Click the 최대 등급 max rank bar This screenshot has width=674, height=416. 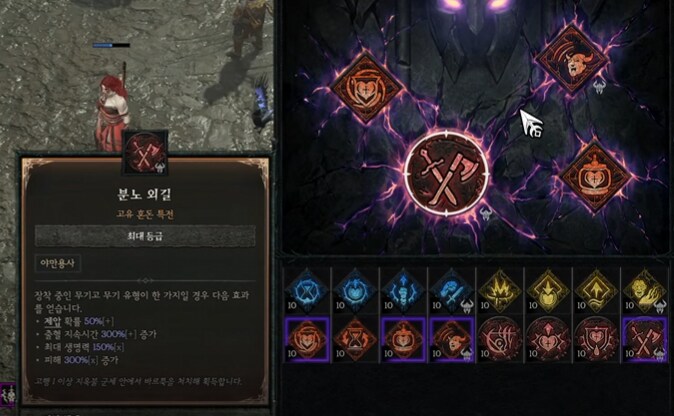click(145, 236)
